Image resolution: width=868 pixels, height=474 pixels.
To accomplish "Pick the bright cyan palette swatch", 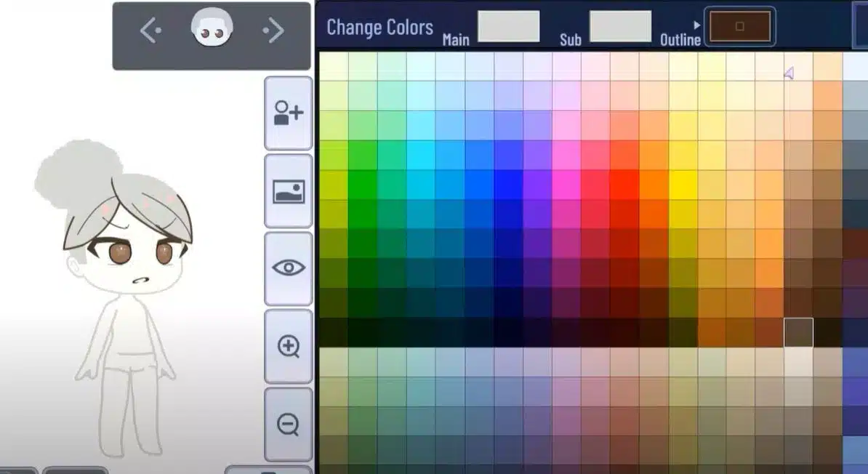I will (x=421, y=155).
